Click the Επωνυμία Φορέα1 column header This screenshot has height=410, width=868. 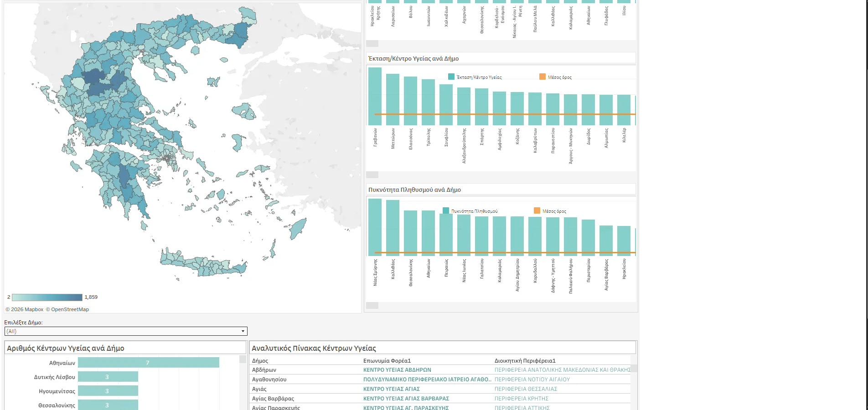pyautogui.click(x=387, y=361)
